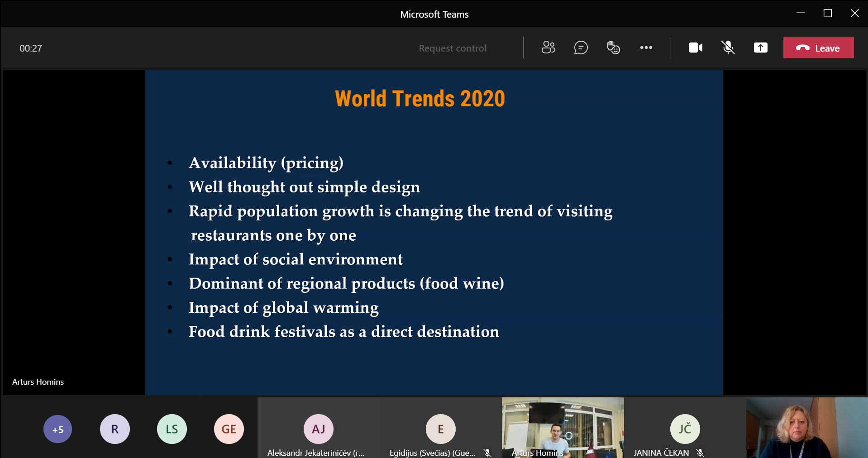The image size is (868, 458).
Task: Close the Microsoft Teams window
Action: coord(855,13)
